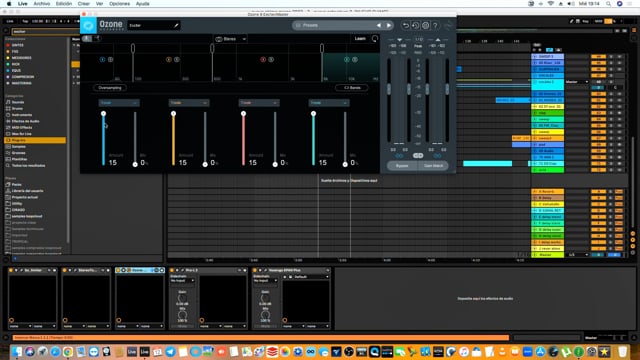Click the Gain Match button
640x360 pixels.
(433, 166)
